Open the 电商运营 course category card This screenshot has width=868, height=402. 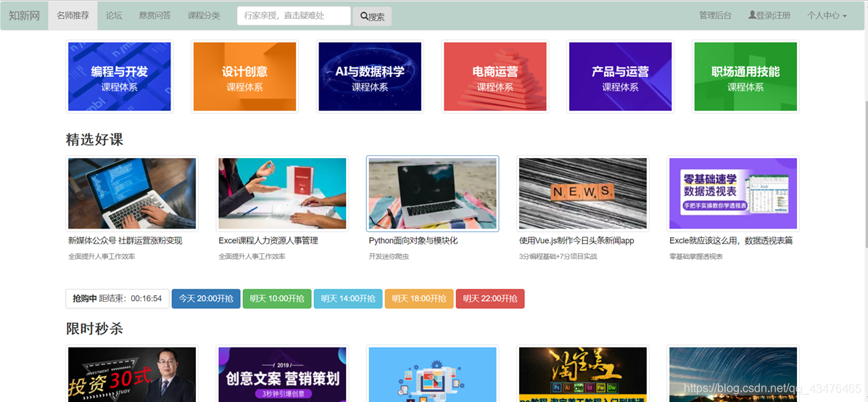[x=495, y=76]
